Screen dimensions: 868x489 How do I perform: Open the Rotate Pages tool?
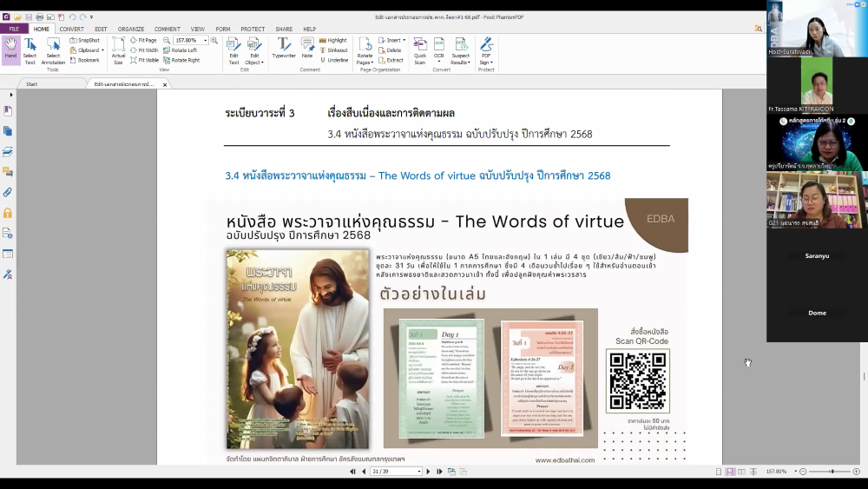point(365,51)
